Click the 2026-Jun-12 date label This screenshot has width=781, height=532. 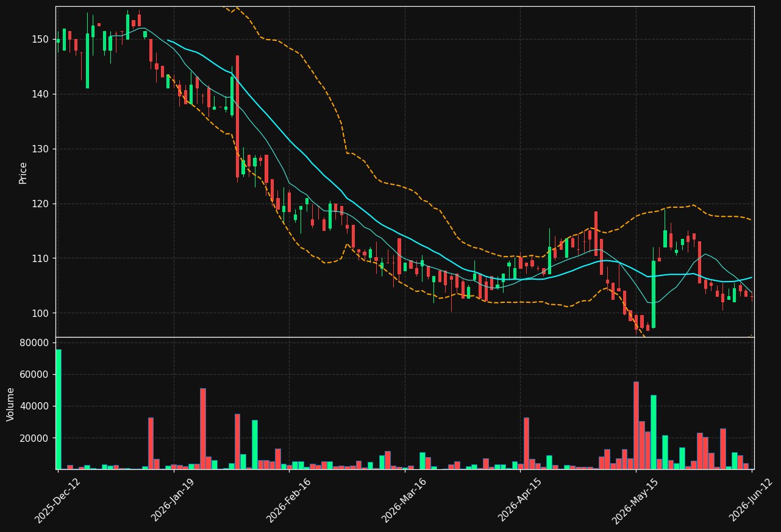coord(752,500)
